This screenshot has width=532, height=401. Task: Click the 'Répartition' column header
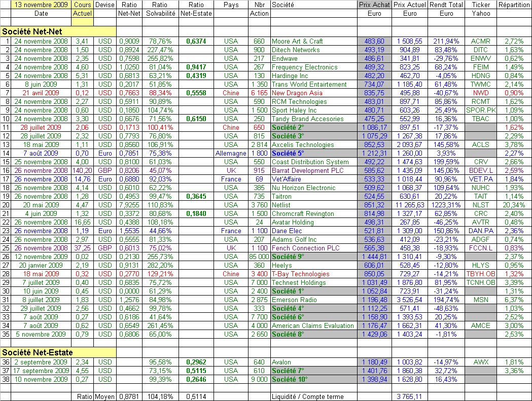514,5
